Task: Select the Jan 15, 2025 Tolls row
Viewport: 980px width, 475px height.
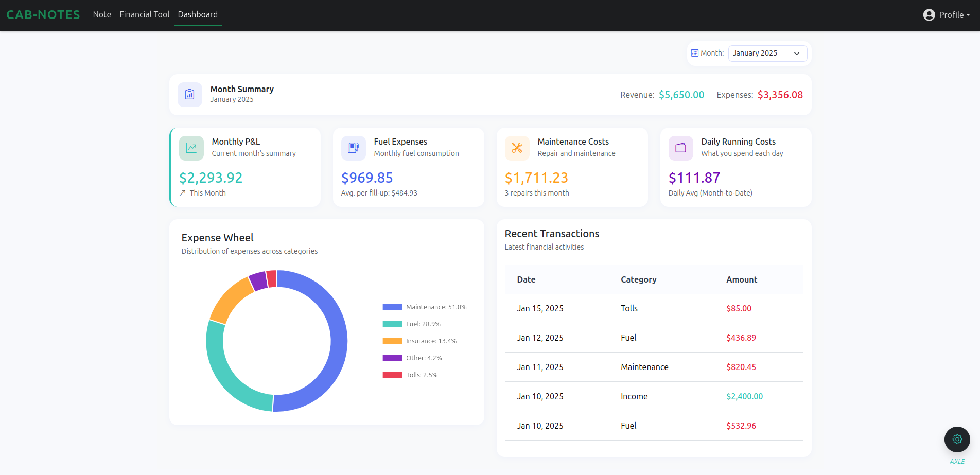Action: pyautogui.click(x=654, y=308)
